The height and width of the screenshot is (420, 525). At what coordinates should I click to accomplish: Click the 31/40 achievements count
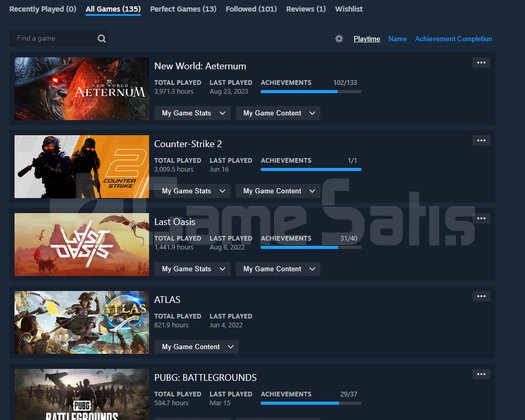coord(349,238)
